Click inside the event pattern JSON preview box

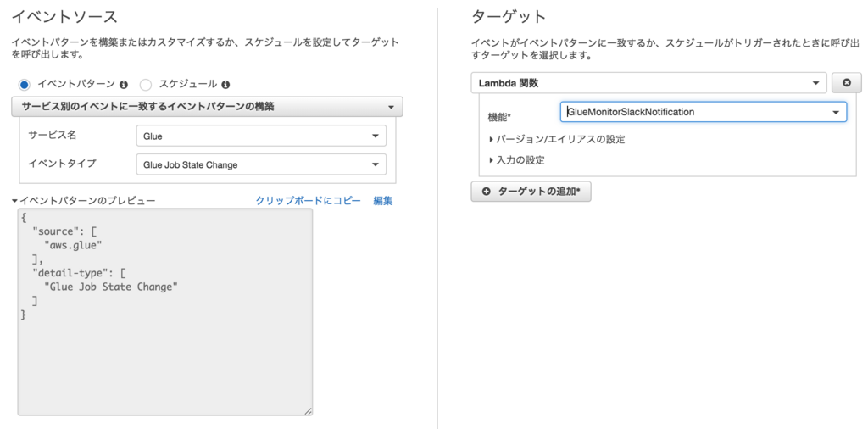165,312
